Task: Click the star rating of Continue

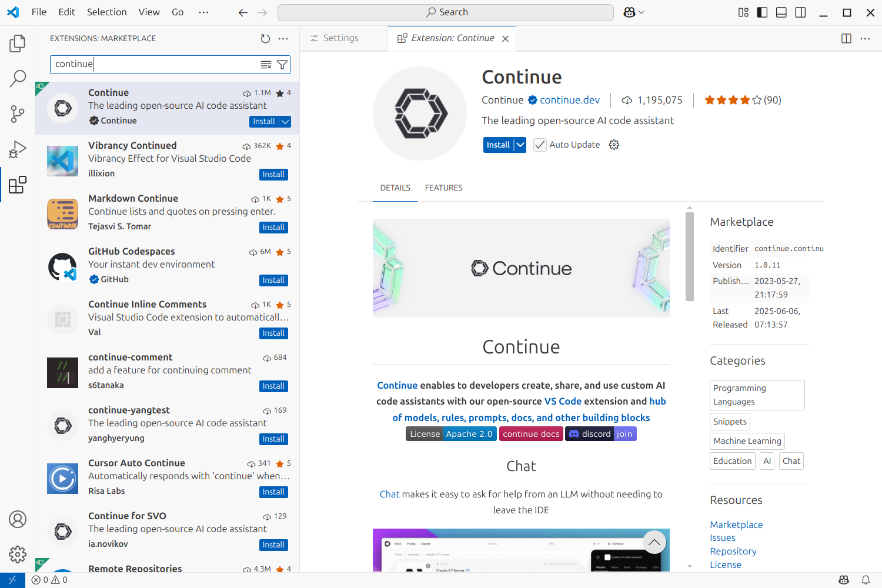Action: (x=743, y=100)
